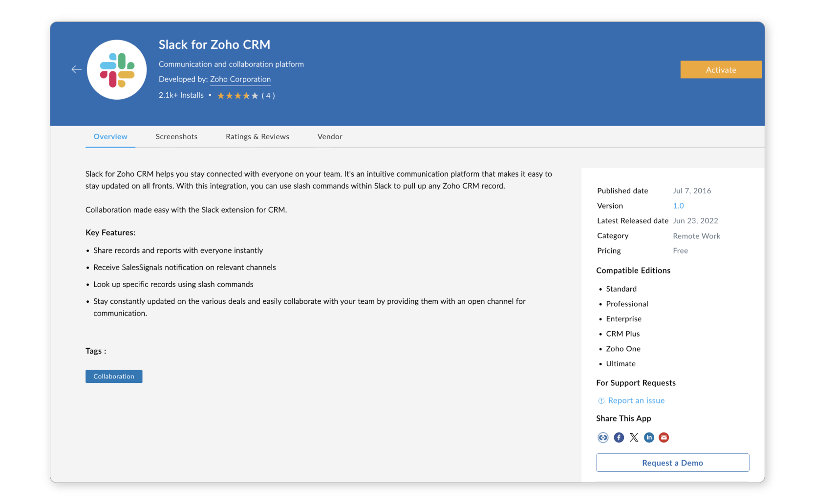
Task: Click the info icon beside Report an issue
Action: point(601,401)
